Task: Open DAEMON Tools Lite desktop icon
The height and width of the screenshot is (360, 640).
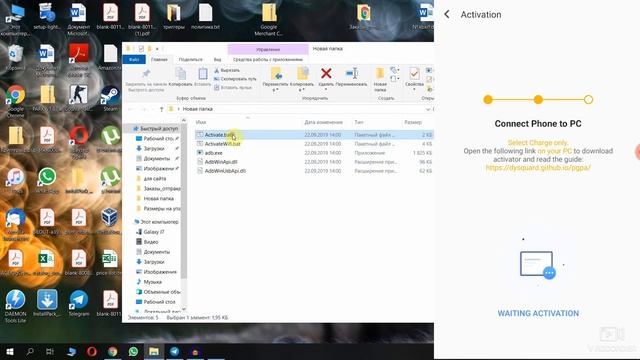Action: point(16,306)
